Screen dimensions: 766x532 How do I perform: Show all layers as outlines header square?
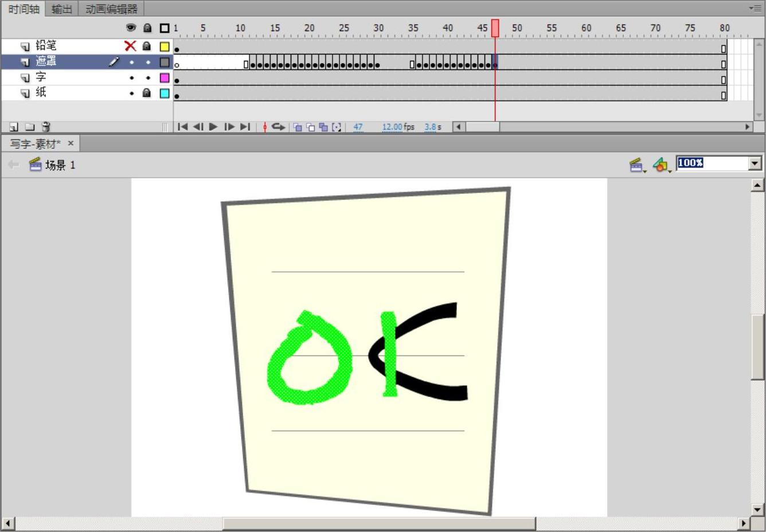tap(165, 28)
